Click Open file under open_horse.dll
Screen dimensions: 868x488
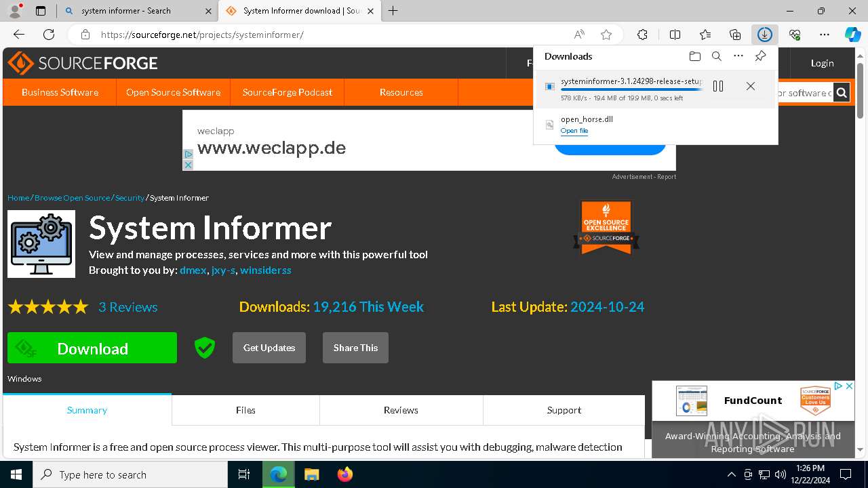click(x=574, y=131)
